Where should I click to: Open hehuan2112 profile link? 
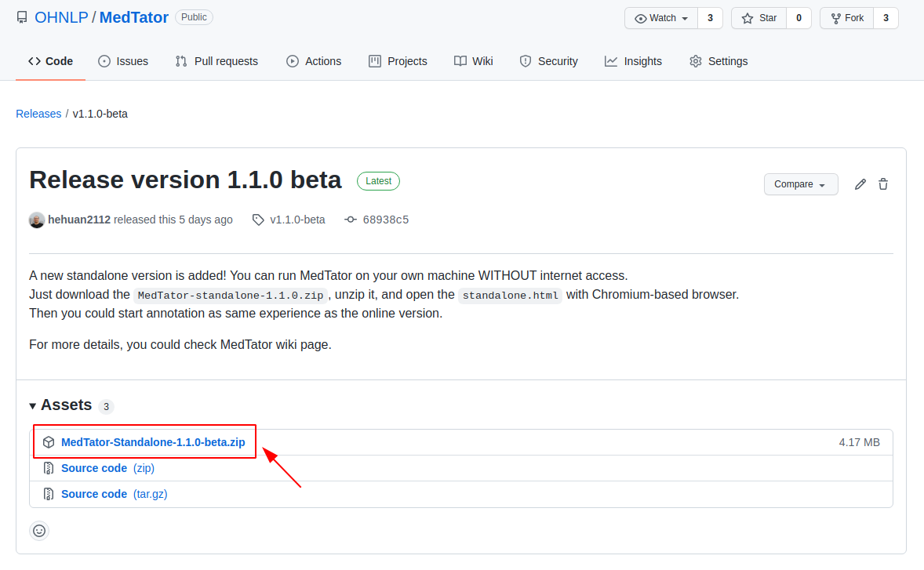coord(79,220)
